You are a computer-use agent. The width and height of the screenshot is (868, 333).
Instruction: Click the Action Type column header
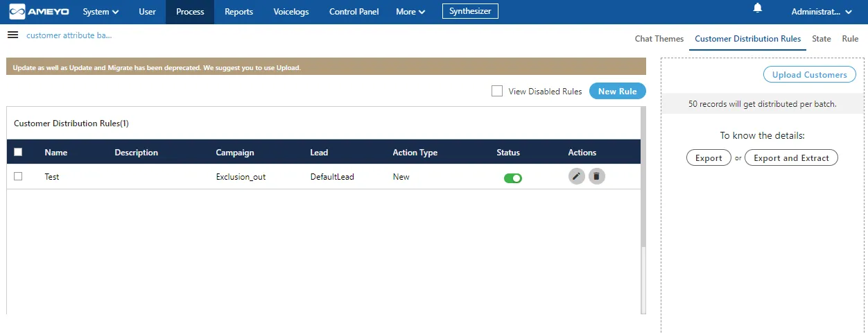point(415,153)
